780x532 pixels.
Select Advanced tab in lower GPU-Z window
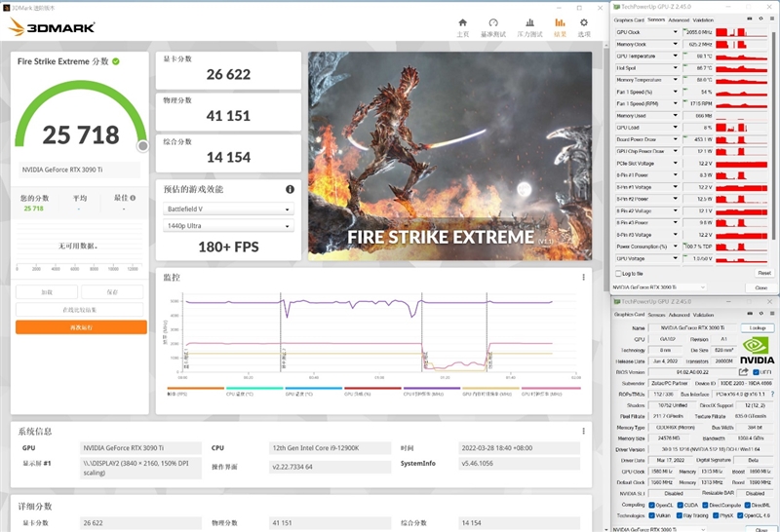point(679,315)
